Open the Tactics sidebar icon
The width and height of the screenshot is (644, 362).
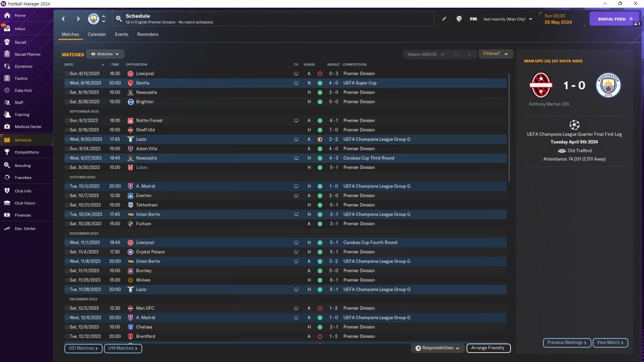[7, 78]
